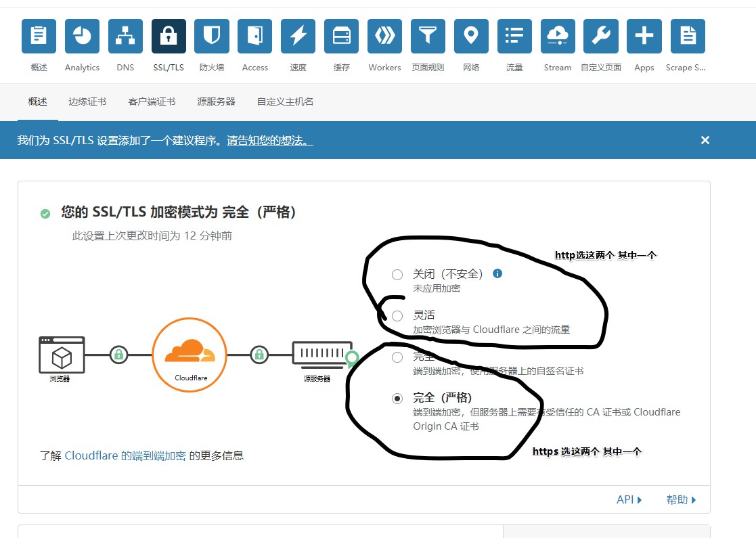Select the 灵活 encryption radio option
This screenshot has width=756, height=538.
coord(397,316)
